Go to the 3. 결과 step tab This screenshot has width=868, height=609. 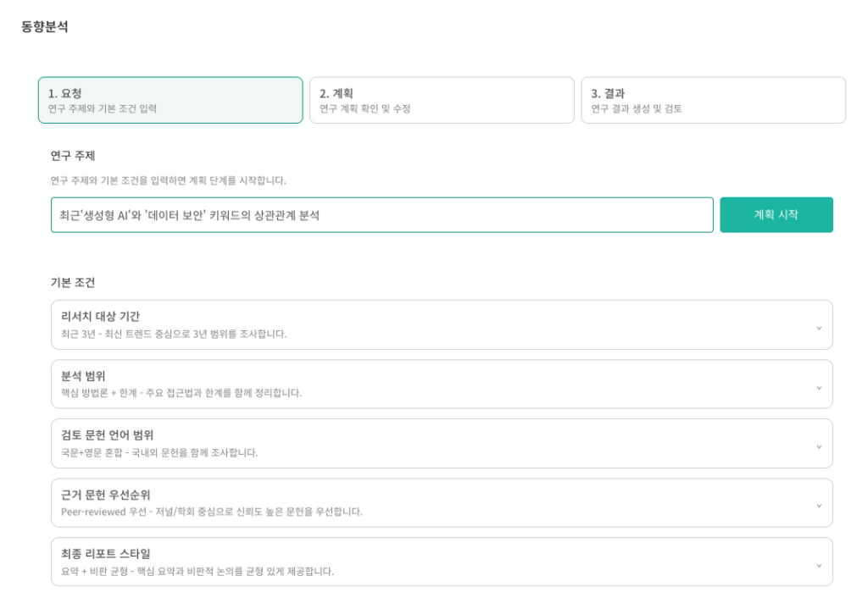pos(713,101)
